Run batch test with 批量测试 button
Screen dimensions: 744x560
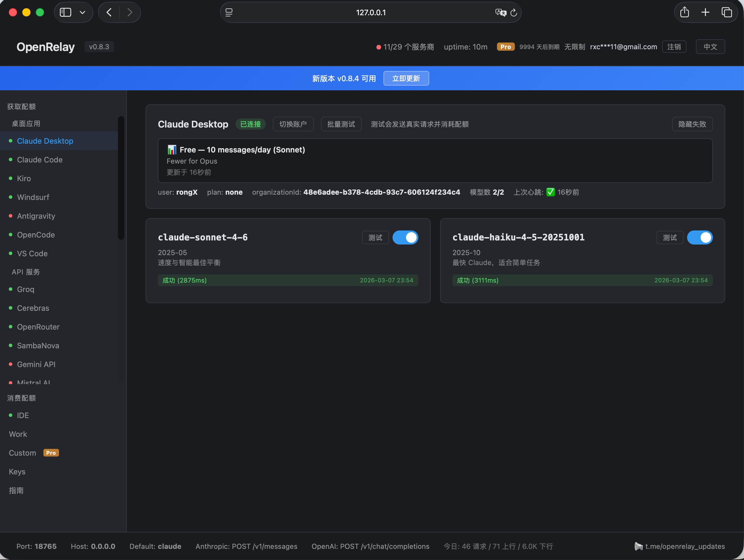341,124
